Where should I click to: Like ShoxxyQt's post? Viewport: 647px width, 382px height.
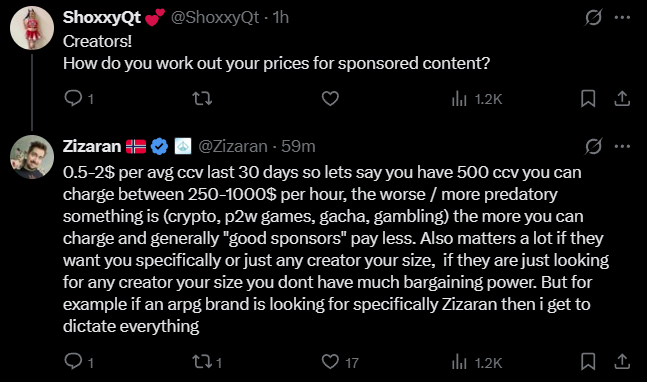point(330,98)
